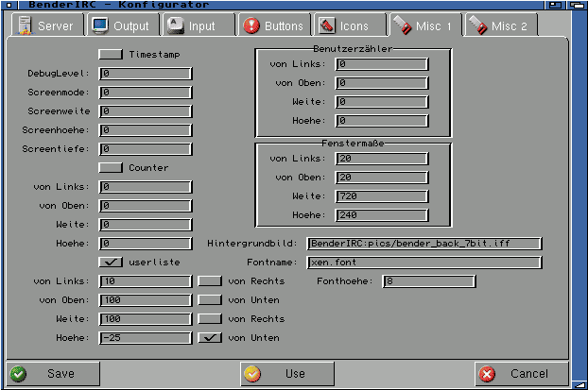Click the BenderIRC - Konfigurator title bar
The image size is (588, 390).
click(x=282, y=5)
